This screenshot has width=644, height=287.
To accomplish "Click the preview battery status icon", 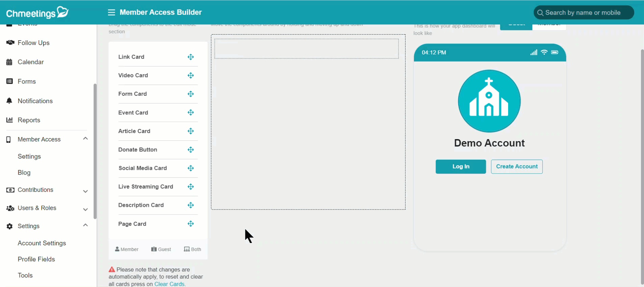I will click(554, 52).
